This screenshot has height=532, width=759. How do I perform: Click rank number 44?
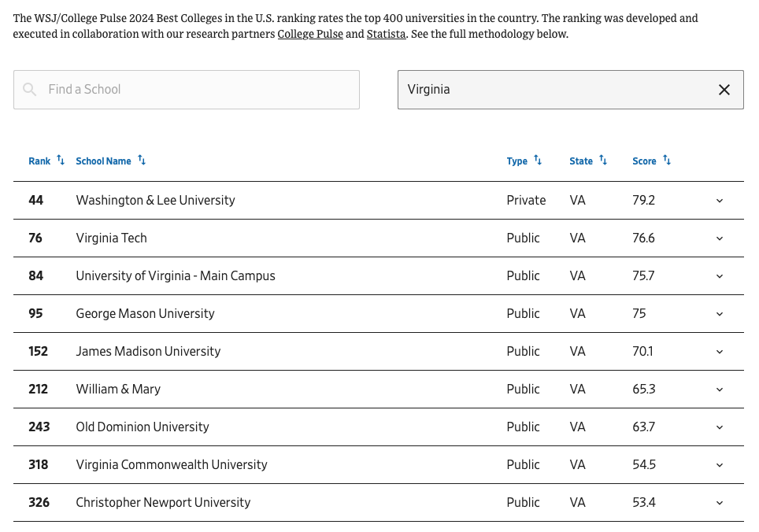35,200
